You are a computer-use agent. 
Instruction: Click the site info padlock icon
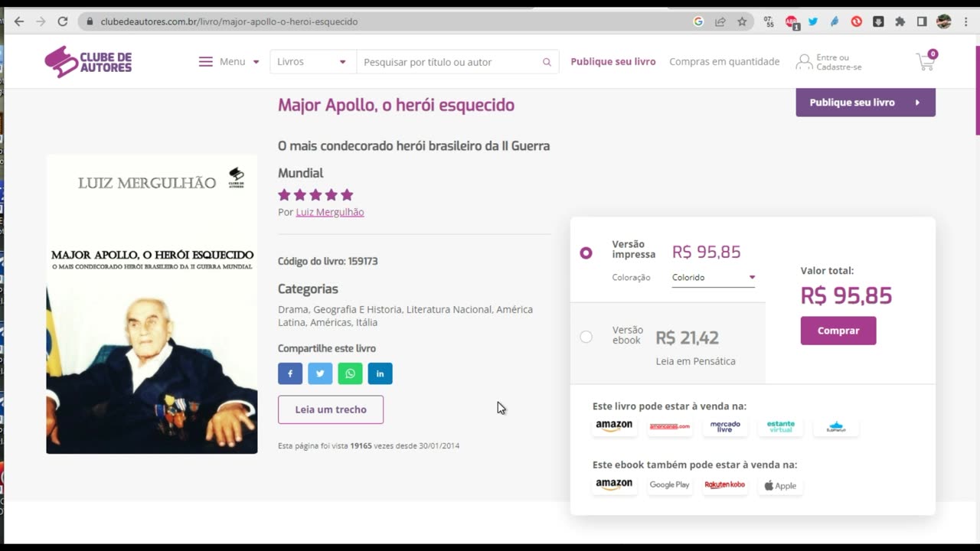90,21
